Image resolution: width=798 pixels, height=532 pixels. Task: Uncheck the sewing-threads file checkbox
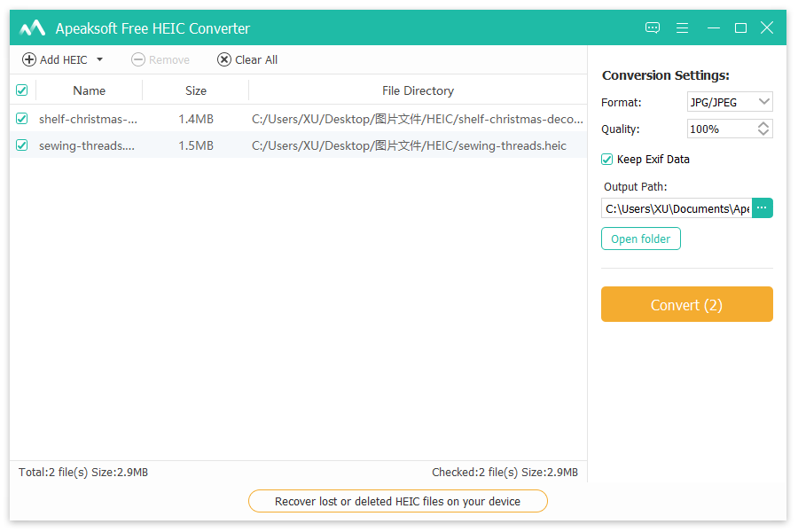pyautogui.click(x=22, y=145)
